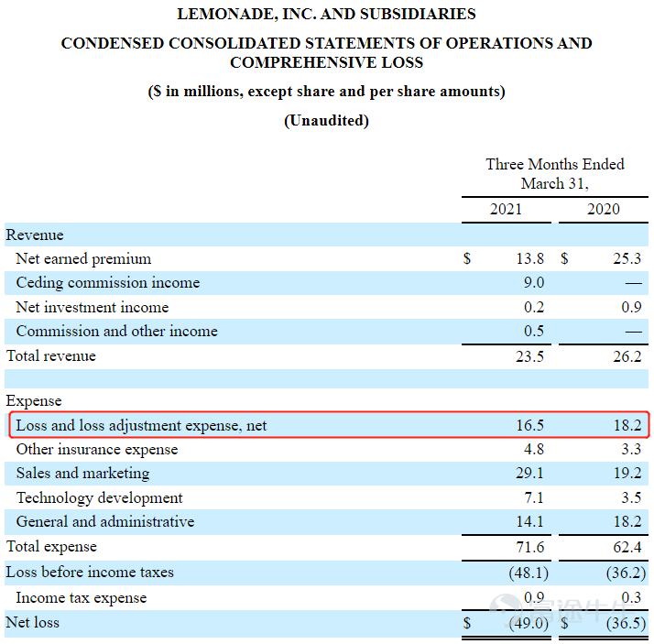Click the 'Total revenue' row label

(x=51, y=355)
